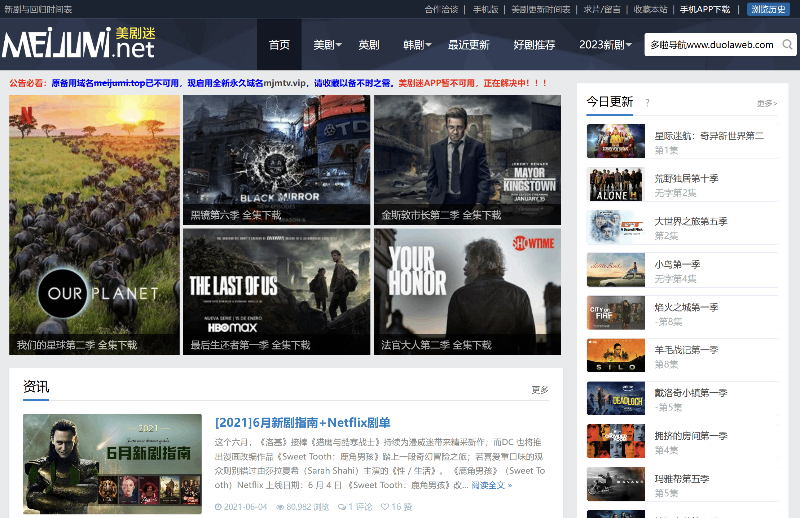
Task: Open 玛雅帮第五季 entry
Action: 682,479
